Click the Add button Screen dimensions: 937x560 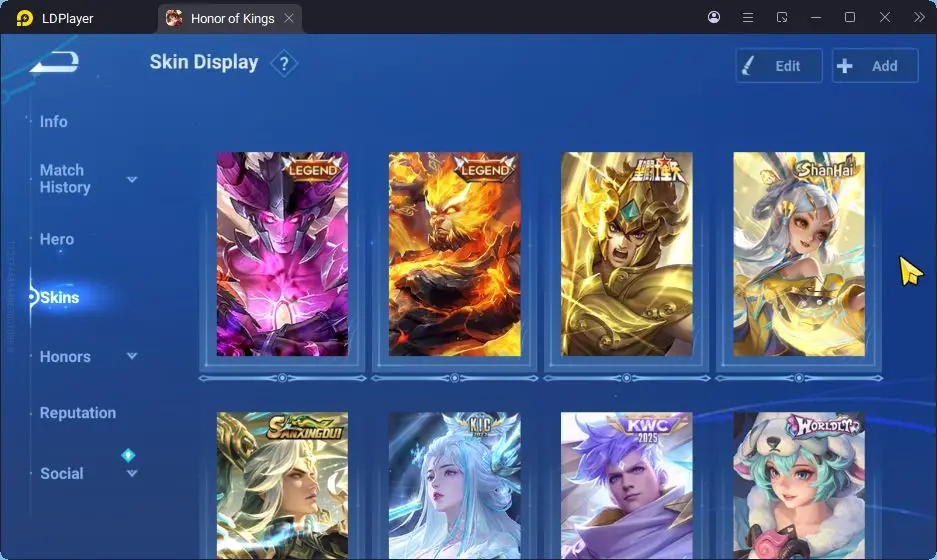click(x=875, y=66)
